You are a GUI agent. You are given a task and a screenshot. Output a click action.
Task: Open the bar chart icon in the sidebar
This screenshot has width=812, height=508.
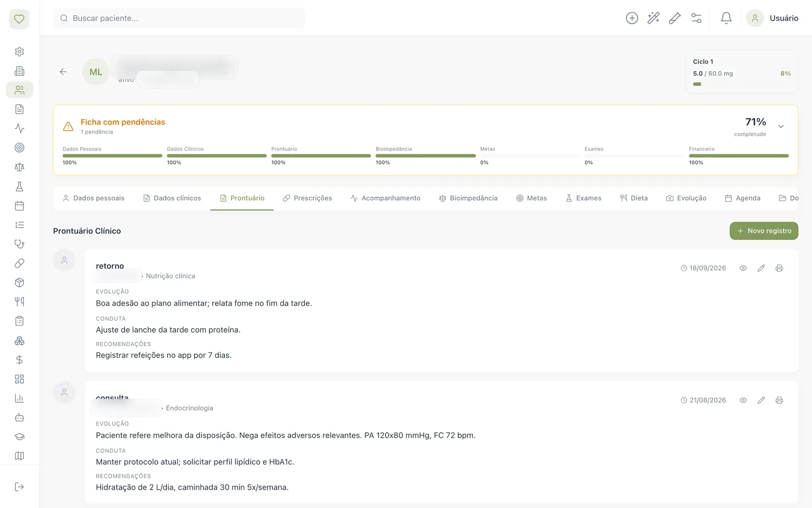19,398
